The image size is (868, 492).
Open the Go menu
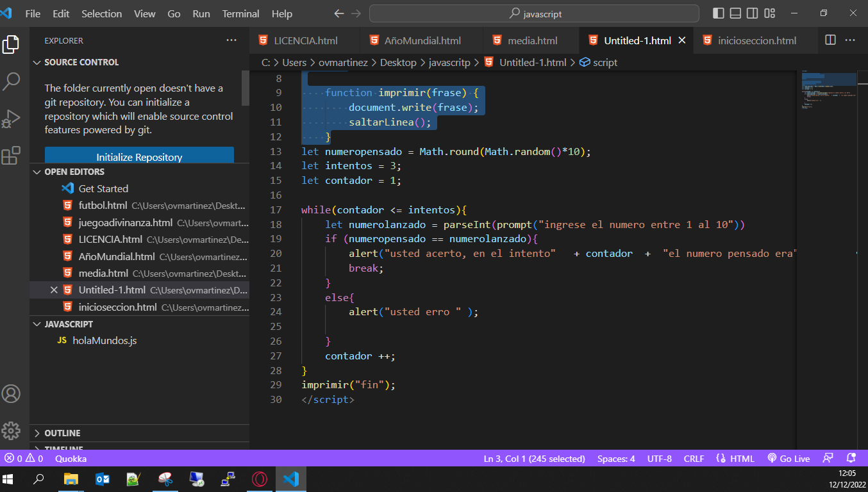coord(174,13)
